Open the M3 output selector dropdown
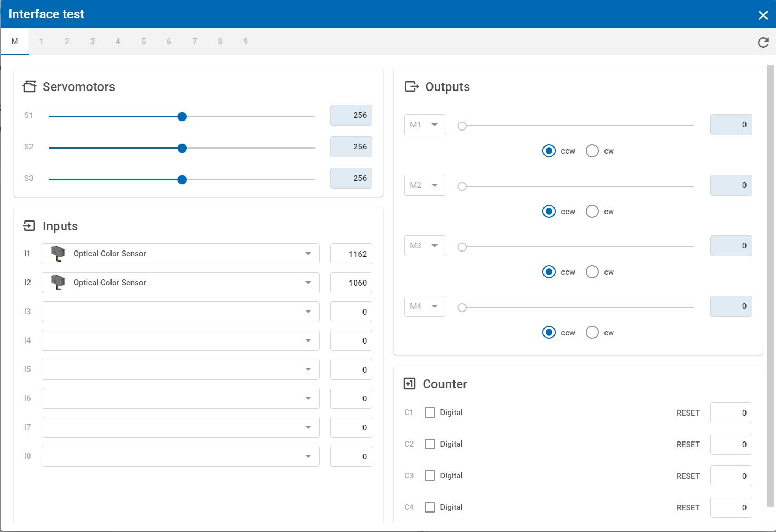 point(425,246)
